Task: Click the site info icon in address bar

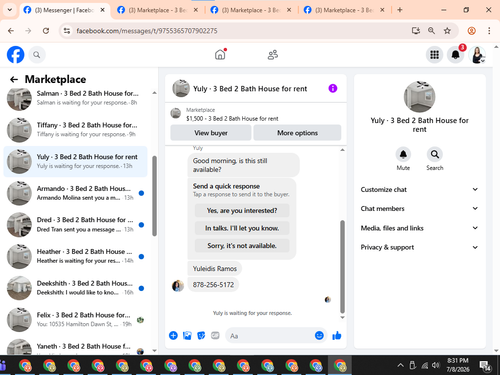Action: click(x=67, y=31)
